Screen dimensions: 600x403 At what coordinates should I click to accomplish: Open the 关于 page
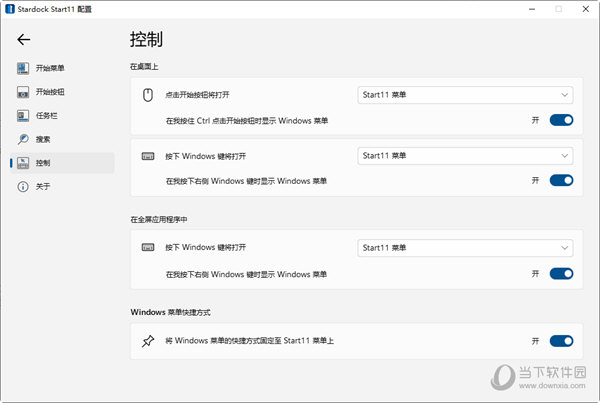click(x=62, y=187)
